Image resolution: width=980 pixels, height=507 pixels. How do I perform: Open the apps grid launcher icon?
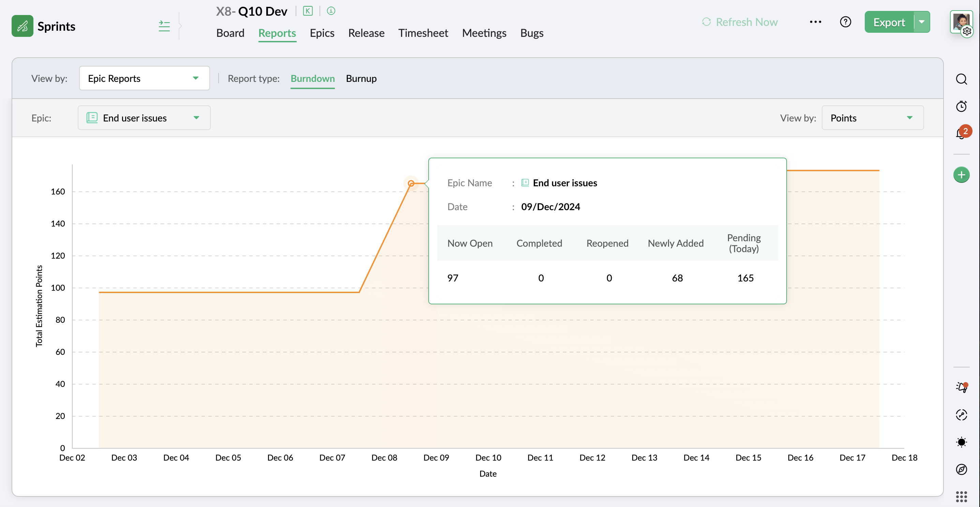coord(961,496)
